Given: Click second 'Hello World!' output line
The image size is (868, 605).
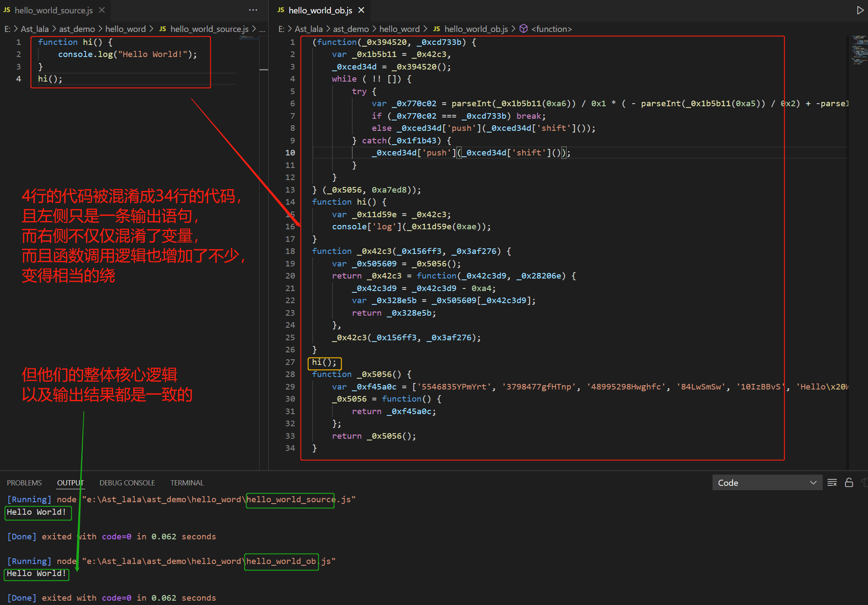Looking at the screenshot, I should (x=36, y=573).
